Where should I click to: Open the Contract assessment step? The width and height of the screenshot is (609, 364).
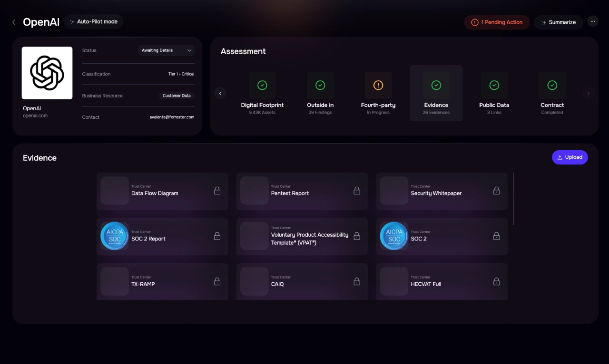coord(552,93)
